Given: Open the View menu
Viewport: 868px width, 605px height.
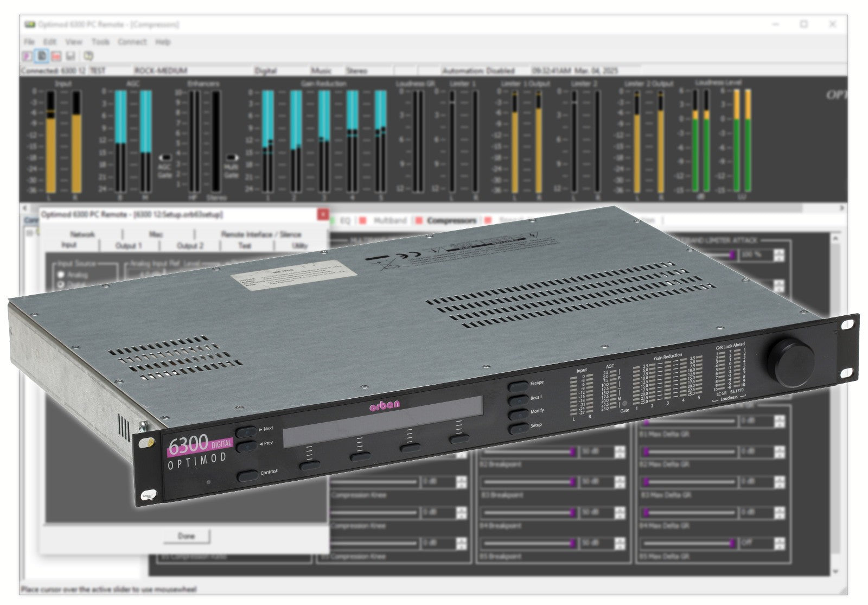Looking at the screenshot, I should [x=74, y=42].
